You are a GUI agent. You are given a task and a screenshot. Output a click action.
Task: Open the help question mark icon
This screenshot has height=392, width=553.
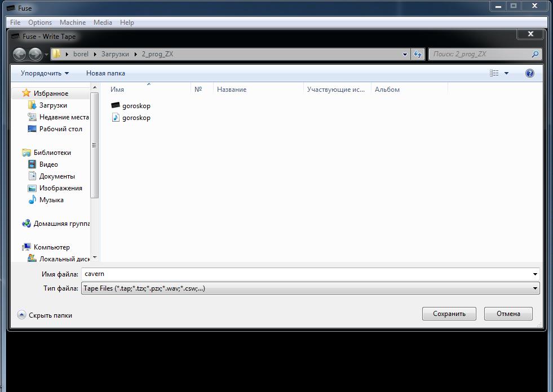tap(529, 73)
